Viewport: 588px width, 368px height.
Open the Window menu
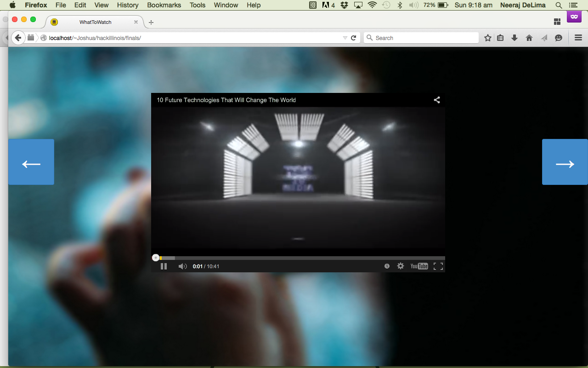click(x=226, y=5)
